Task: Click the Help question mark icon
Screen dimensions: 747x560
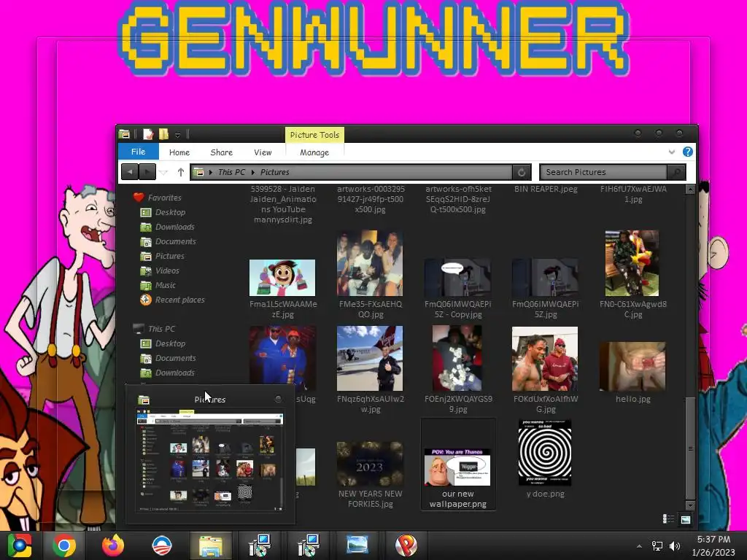Action: coord(687,152)
